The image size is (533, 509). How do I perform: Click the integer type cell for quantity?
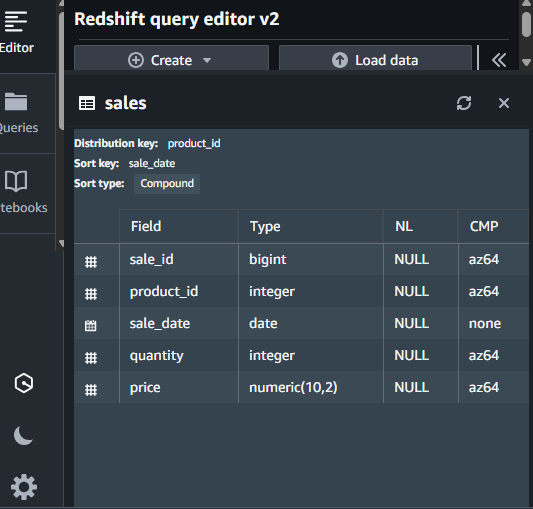pos(311,355)
